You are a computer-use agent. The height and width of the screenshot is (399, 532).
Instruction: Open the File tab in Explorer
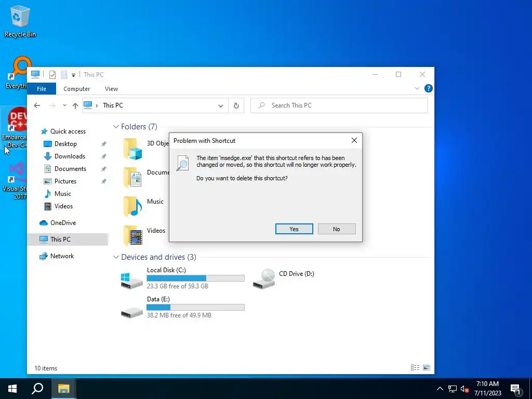pyautogui.click(x=42, y=89)
